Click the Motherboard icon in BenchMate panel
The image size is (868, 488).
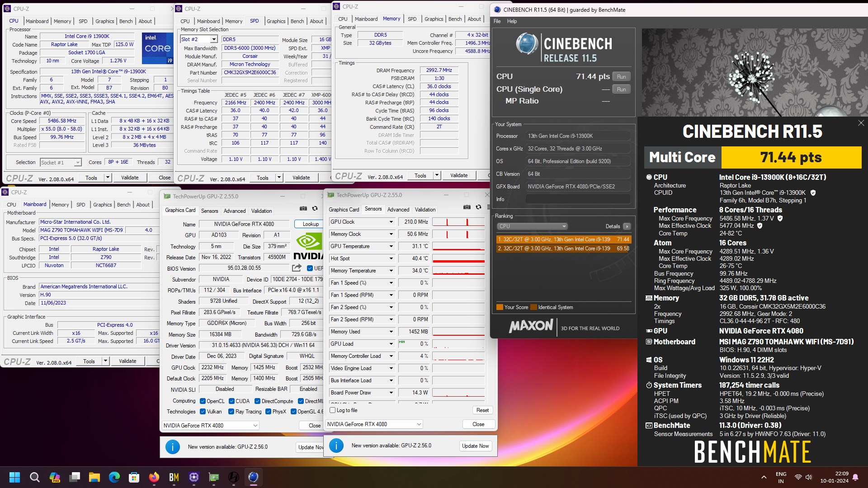point(649,342)
